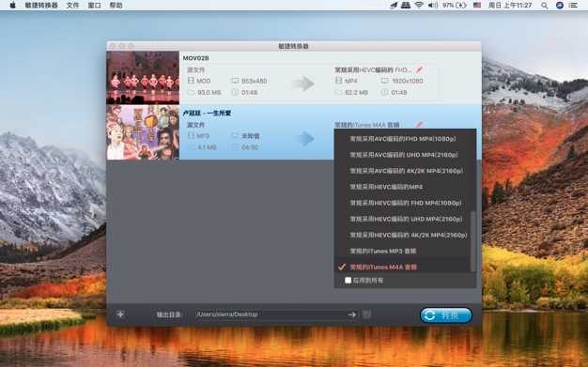
Task: Click the preset list scrollbar
Action: tap(472, 241)
